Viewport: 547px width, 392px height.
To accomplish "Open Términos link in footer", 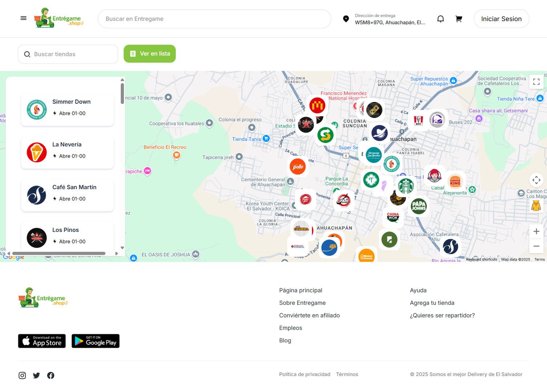I will coord(347,374).
